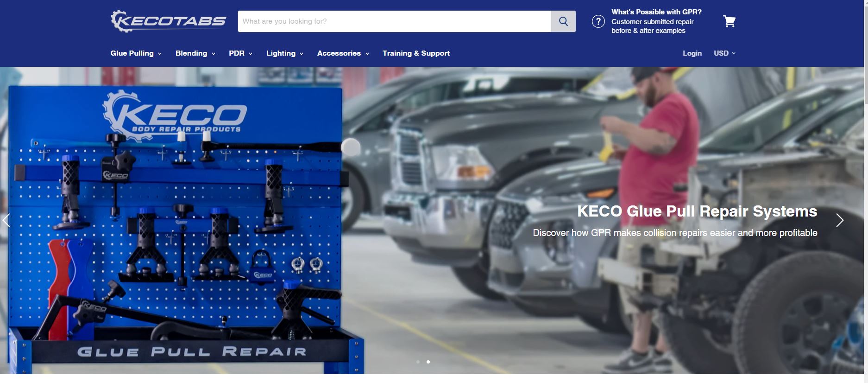The height and width of the screenshot is (383, 868).
Task: Expand the Accessories menu
Action: point(343,53)
